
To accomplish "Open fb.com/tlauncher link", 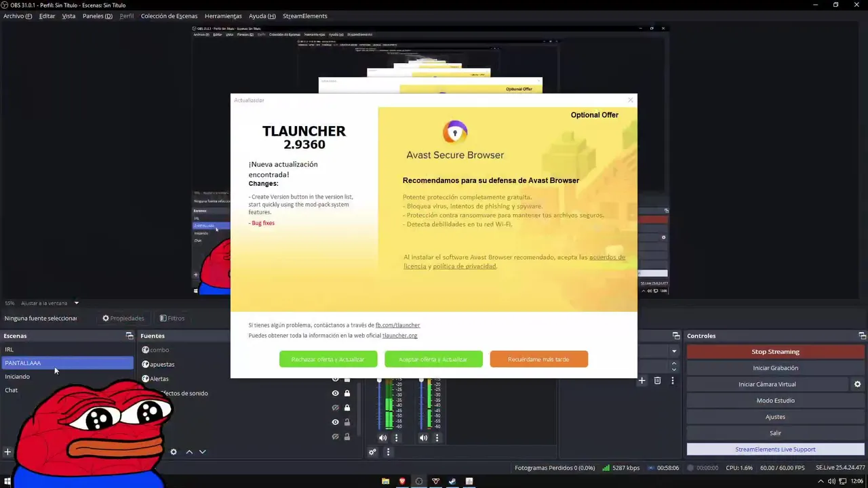I will (397, 325).
